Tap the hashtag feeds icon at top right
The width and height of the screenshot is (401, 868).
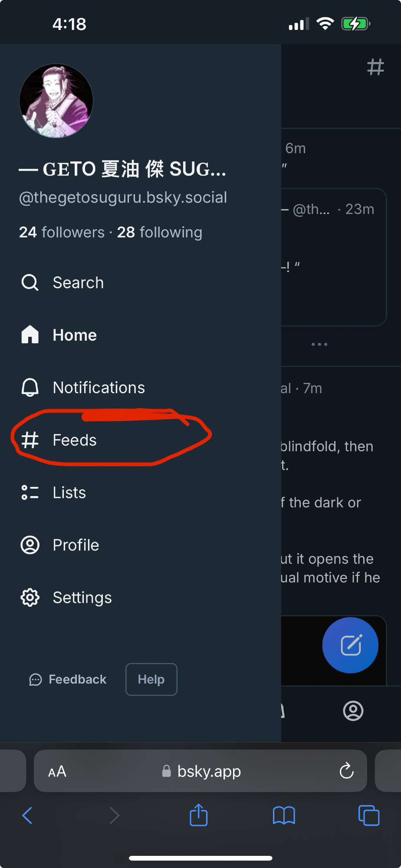375,67
